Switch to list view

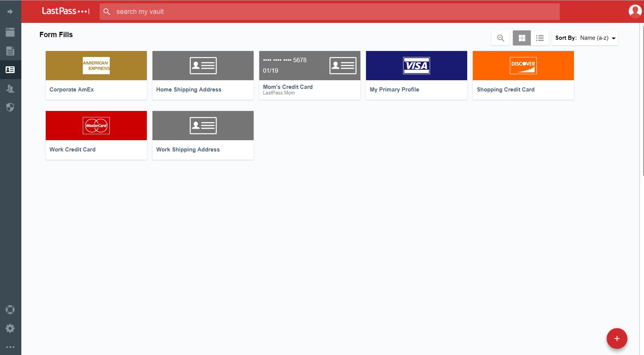point(540,38)
